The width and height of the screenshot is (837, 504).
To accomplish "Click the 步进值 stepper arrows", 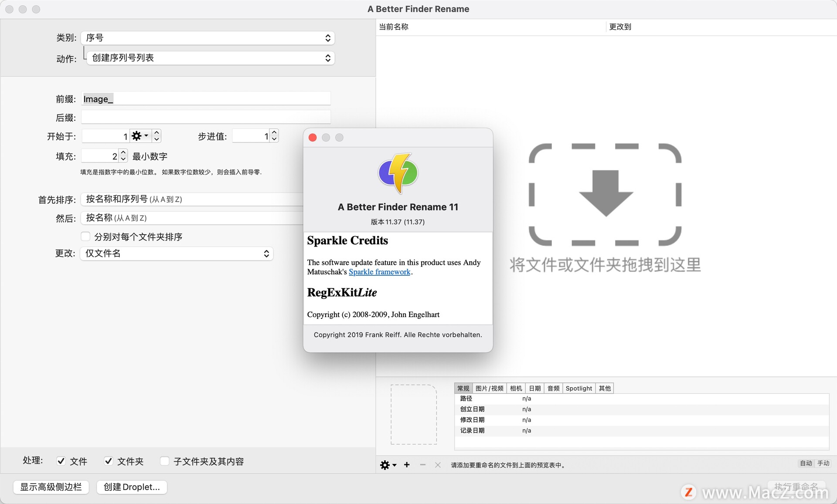I will pyautogui.click(x=274, y=135).
